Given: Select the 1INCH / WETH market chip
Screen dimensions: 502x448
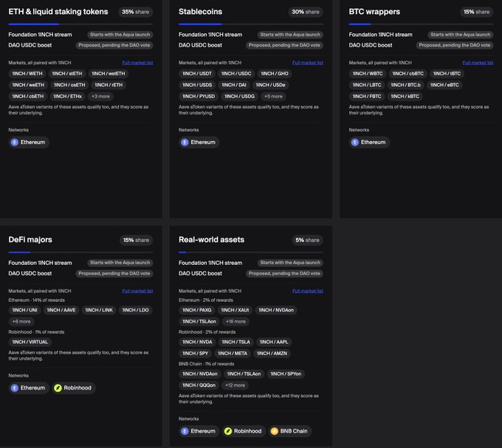Looking at the screenshot, I should [x=27, y=74].
